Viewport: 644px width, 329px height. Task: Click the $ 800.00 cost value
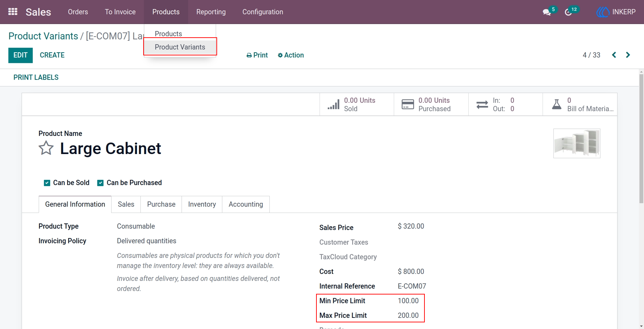point(411,271)
